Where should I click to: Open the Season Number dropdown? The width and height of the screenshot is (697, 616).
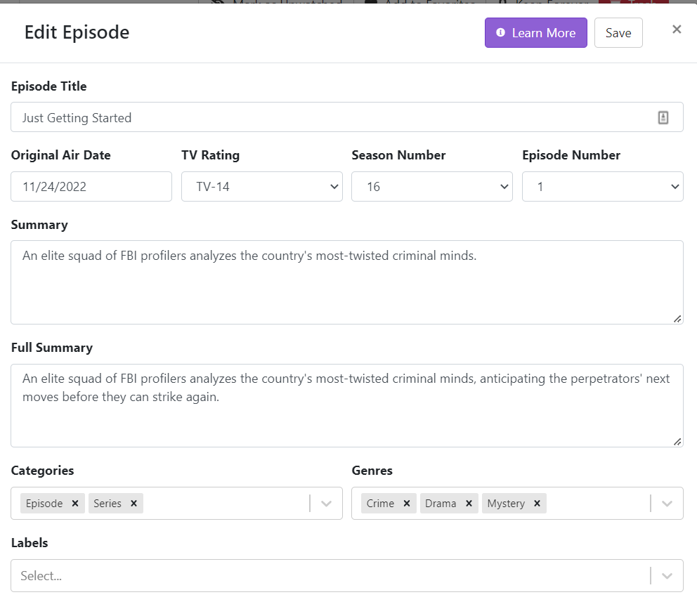(x=431, y=187)
